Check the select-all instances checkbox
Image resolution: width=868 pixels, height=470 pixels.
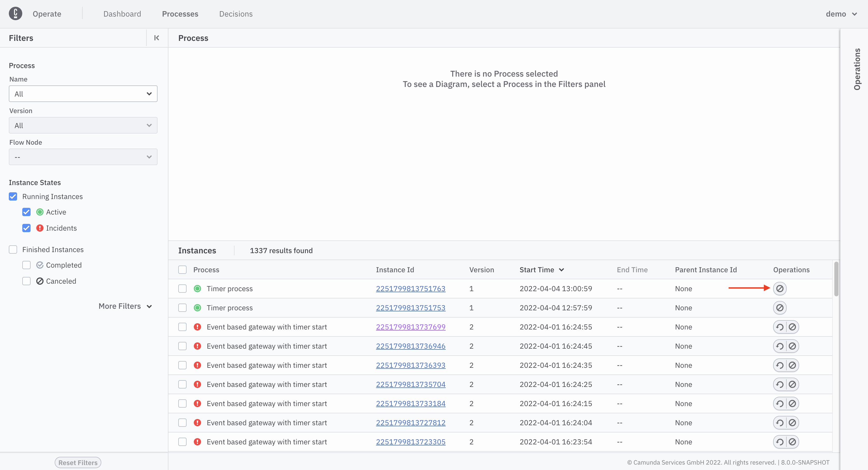[x=182, y=269]
